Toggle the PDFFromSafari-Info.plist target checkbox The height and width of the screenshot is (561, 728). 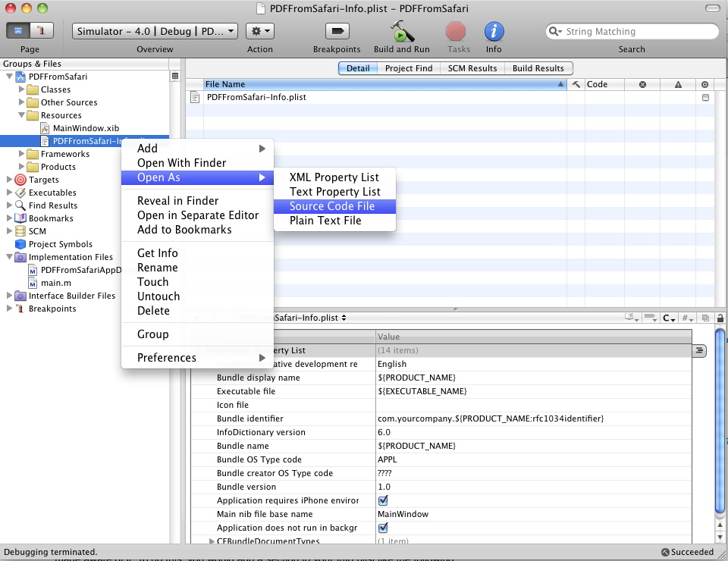[x=705, y=98]
